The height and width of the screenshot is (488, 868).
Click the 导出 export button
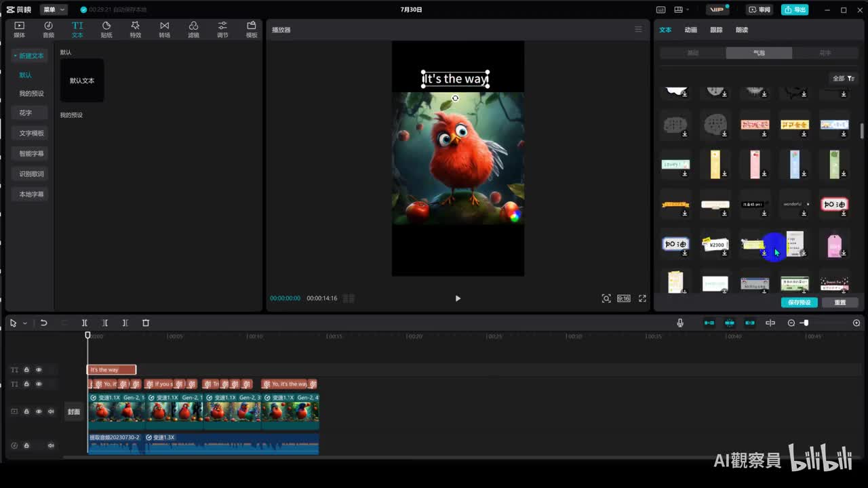click(x=795, y=9)
